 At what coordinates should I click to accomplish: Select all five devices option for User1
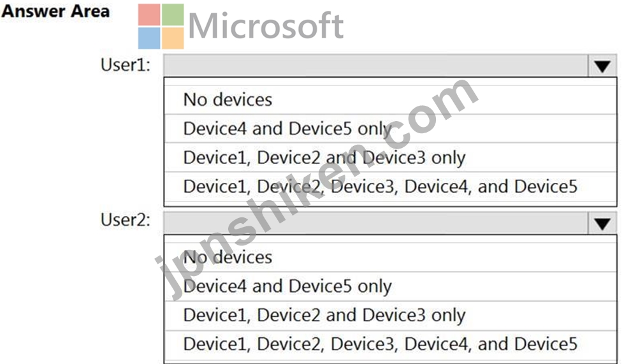coord(390,187)
